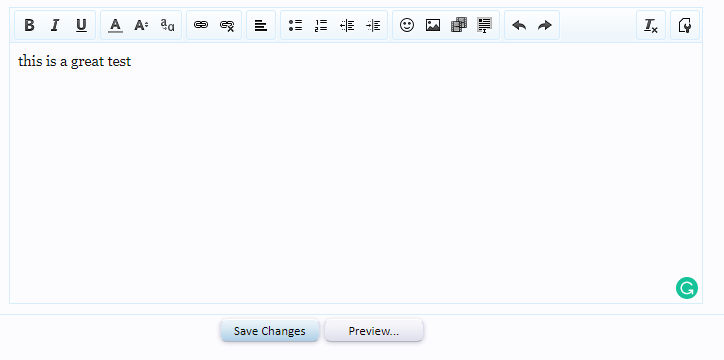Image resolution: width=724 pixels, height=360 pixels.
Task: Open the text alignment dropdown
Action: tap(261, 25)
